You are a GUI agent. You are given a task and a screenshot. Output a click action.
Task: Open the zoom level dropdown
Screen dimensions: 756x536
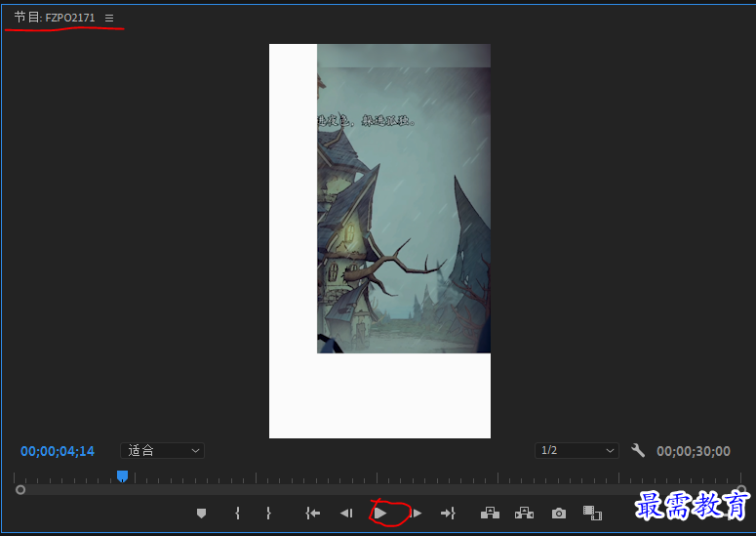tap(162, 451)
